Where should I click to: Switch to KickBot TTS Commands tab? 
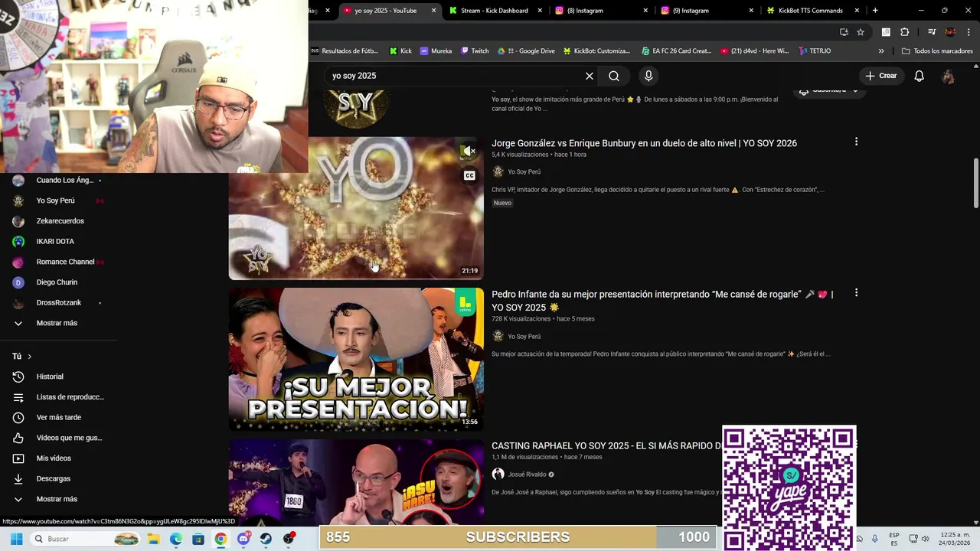tap(812, 11)
